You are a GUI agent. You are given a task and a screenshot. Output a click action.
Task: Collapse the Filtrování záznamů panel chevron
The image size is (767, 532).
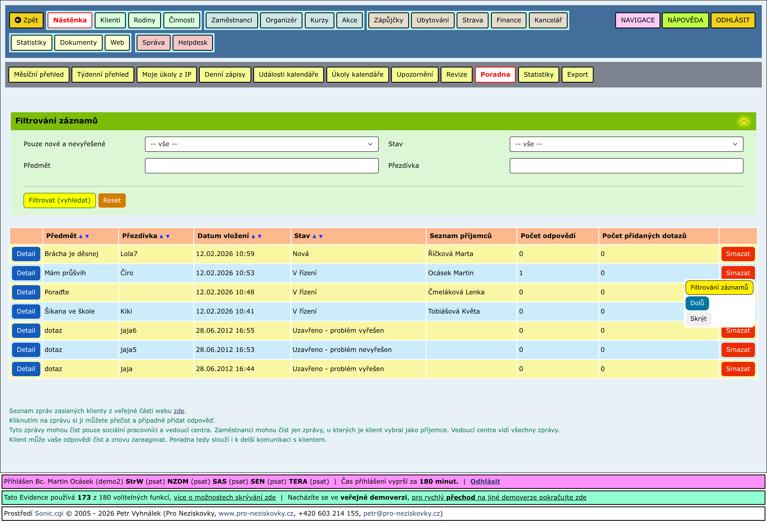(x=744, y=121)
